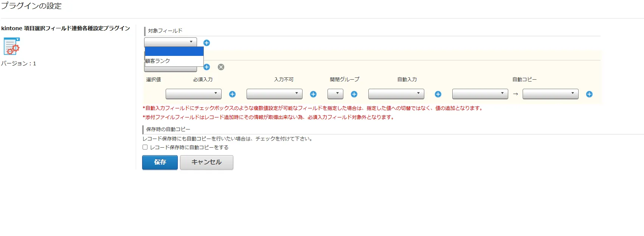Click the plus icon left of the gray X icon
Screen dimensions: 644x236
(x=206, y=67)
